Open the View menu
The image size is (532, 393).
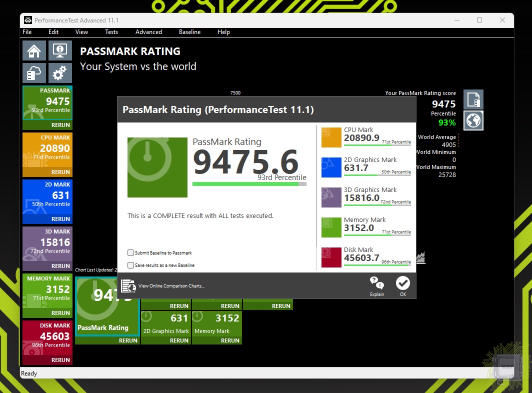(x=81, y=32)
